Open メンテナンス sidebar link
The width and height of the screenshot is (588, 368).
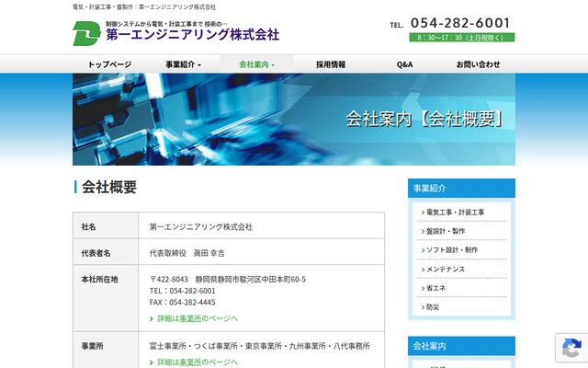[x=445, y=269]
